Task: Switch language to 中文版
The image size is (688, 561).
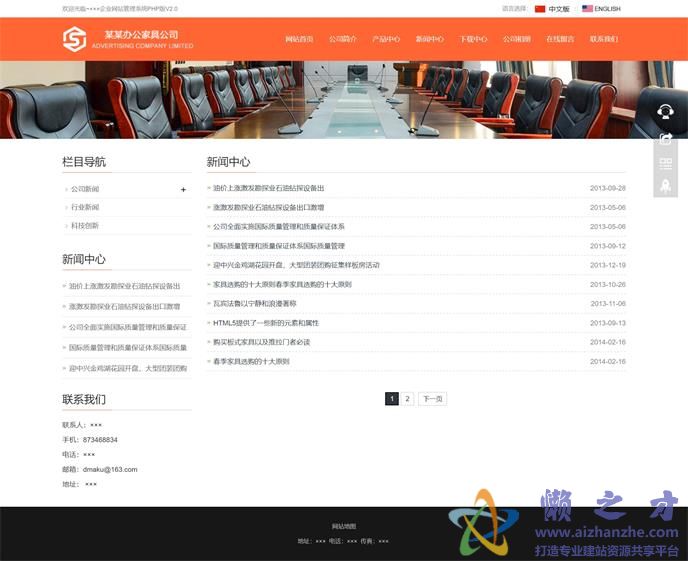Action: click(559, 9)
